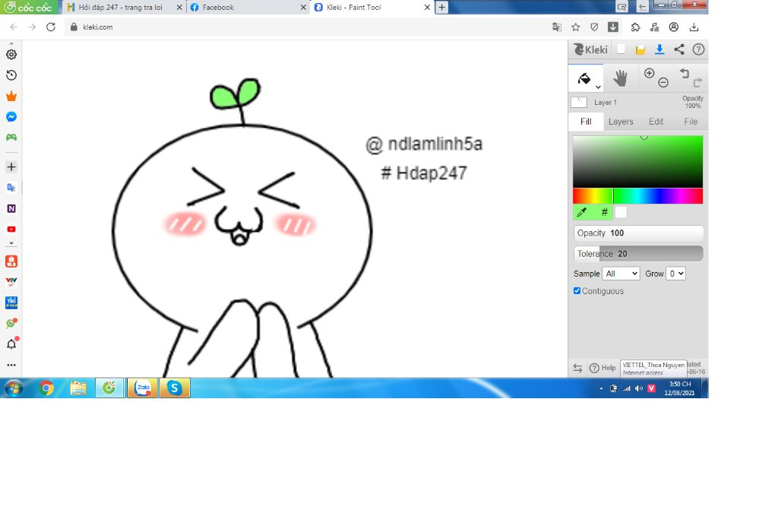Pick a color in the saturation field
Viewport: 778px width, 532px height.
click(637, 161)
